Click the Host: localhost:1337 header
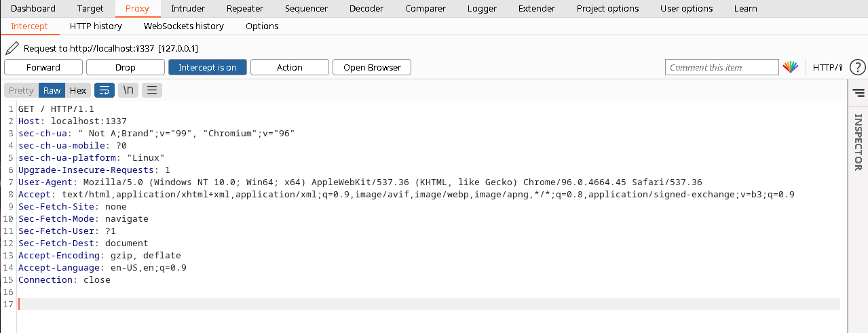 click(73, 121)
